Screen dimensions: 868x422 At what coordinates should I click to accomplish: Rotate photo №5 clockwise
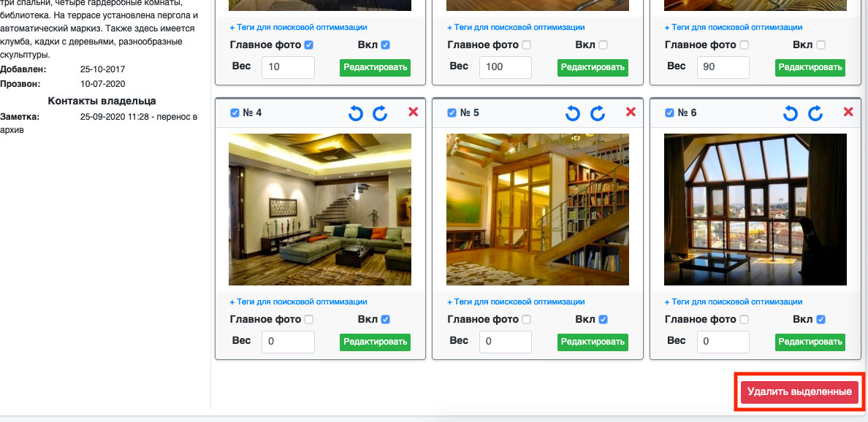598,113
